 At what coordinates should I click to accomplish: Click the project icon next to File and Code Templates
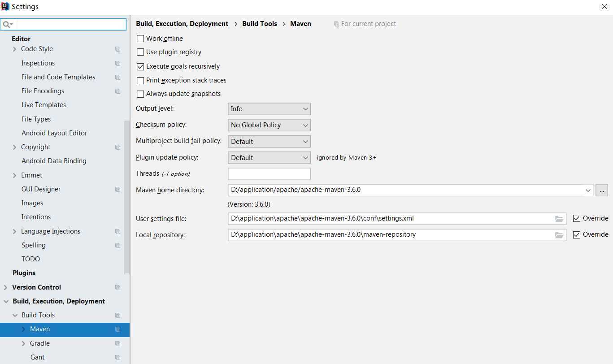click(117, 77)
